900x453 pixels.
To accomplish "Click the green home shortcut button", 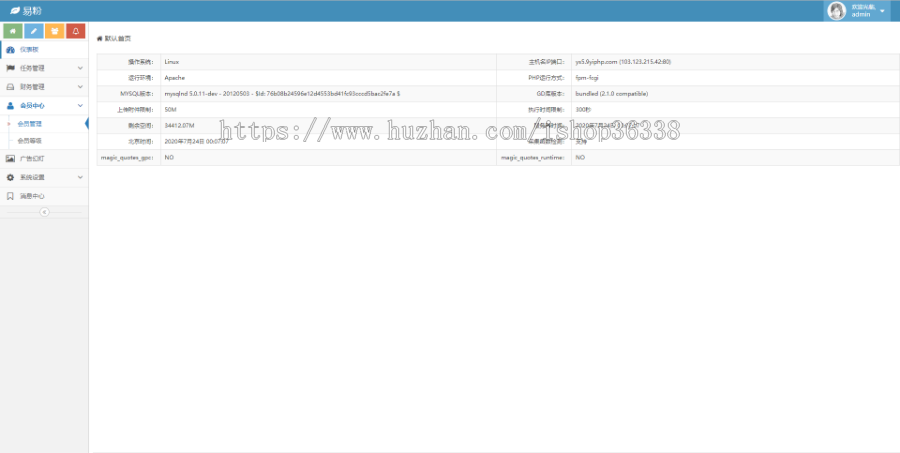I will (13, 31).
